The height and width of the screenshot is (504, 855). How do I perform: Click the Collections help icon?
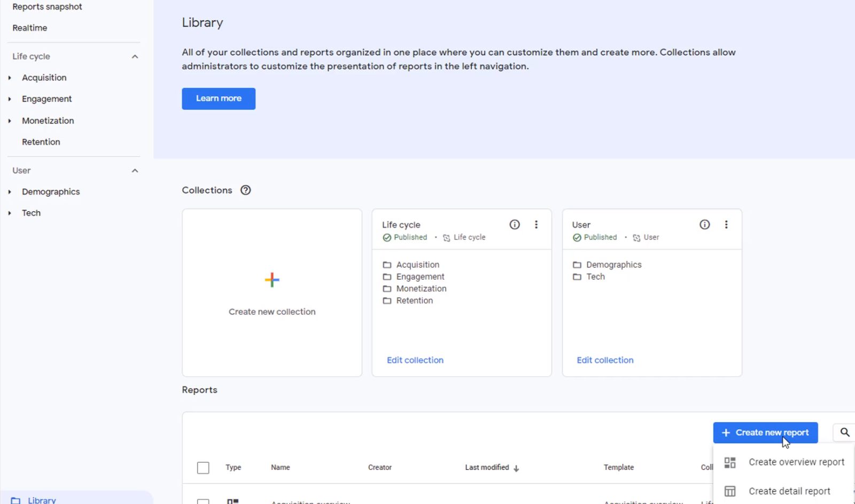[245, 190]
